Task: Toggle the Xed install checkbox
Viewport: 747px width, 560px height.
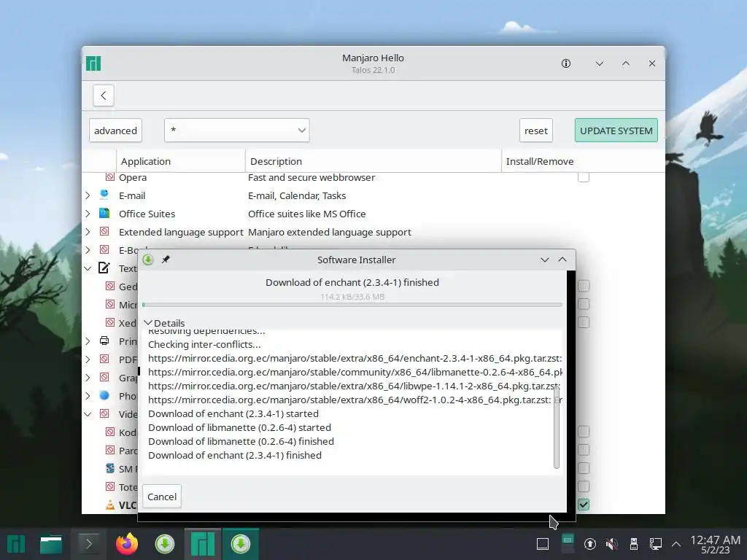Action: pyautogui.click(x=584, y=322)
